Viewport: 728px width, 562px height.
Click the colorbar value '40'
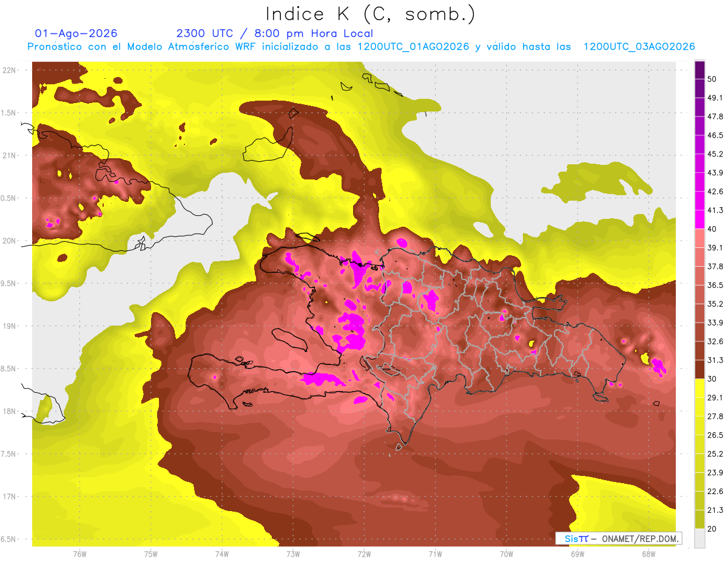(x=712, y=229)
